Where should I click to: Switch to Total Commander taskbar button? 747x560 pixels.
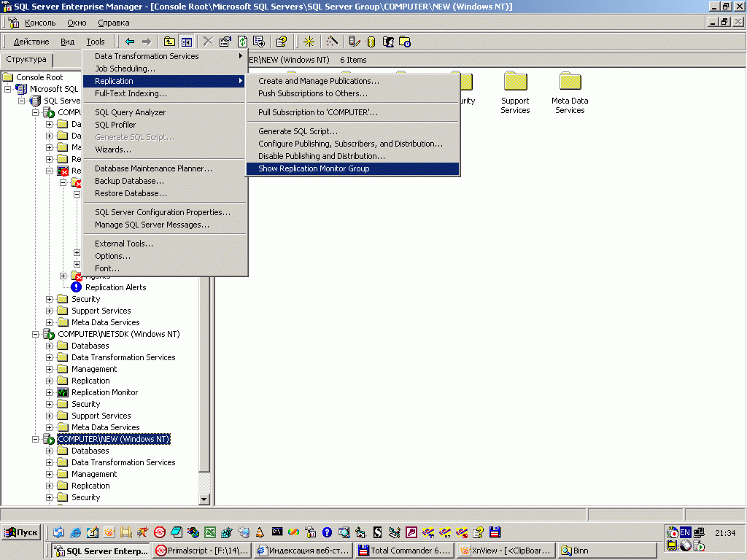click(x=404, y=551)
